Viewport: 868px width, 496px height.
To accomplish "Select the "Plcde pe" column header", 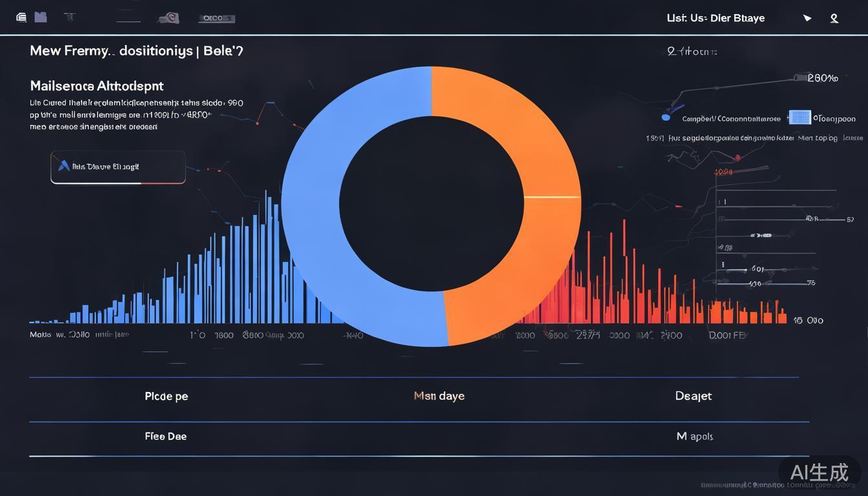I will pos(167,397).
